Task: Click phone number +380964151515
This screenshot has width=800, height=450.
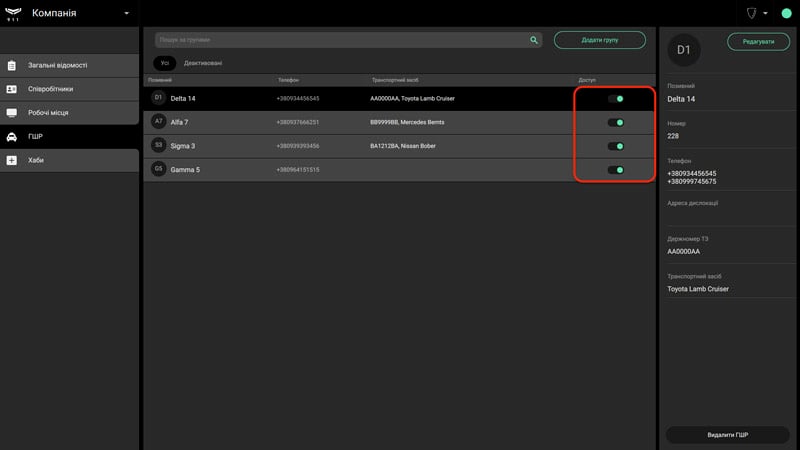Action: click(x=297, y=170)
